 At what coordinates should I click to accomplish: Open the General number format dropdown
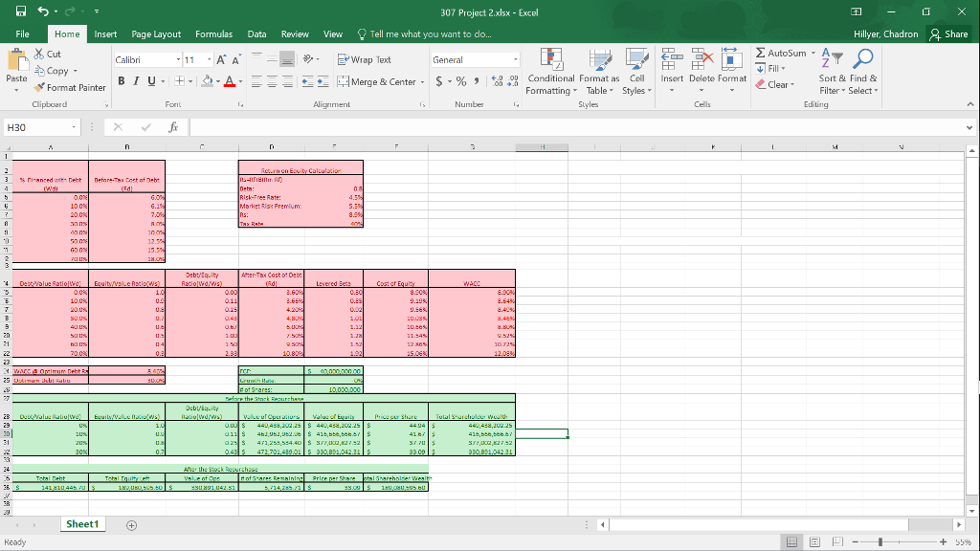click(516, 60)
